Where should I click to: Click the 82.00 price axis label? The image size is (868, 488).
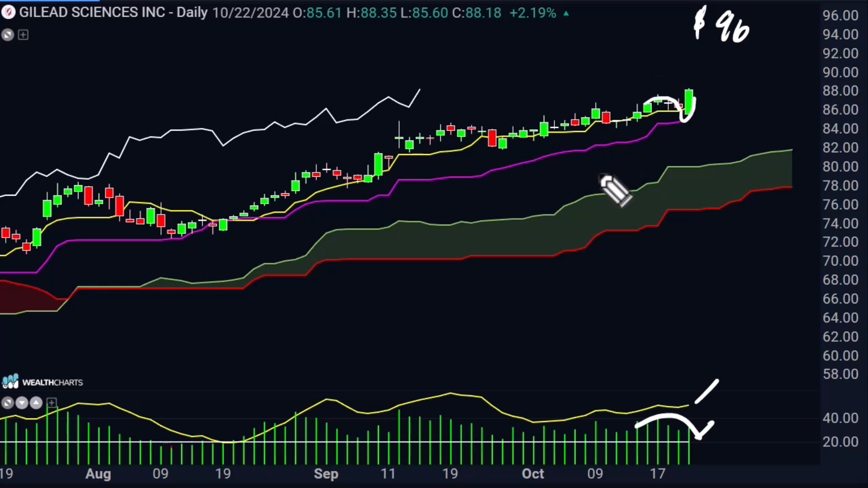click(x=840, y=148)
